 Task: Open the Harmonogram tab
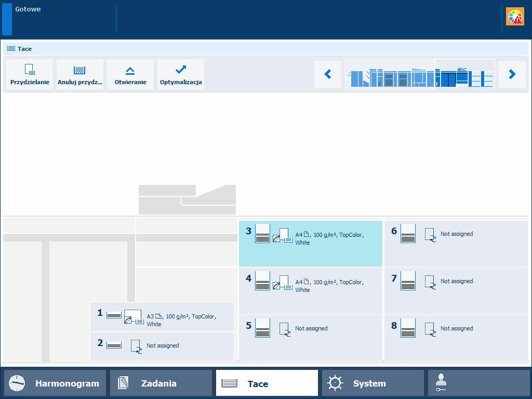(55, 383)
